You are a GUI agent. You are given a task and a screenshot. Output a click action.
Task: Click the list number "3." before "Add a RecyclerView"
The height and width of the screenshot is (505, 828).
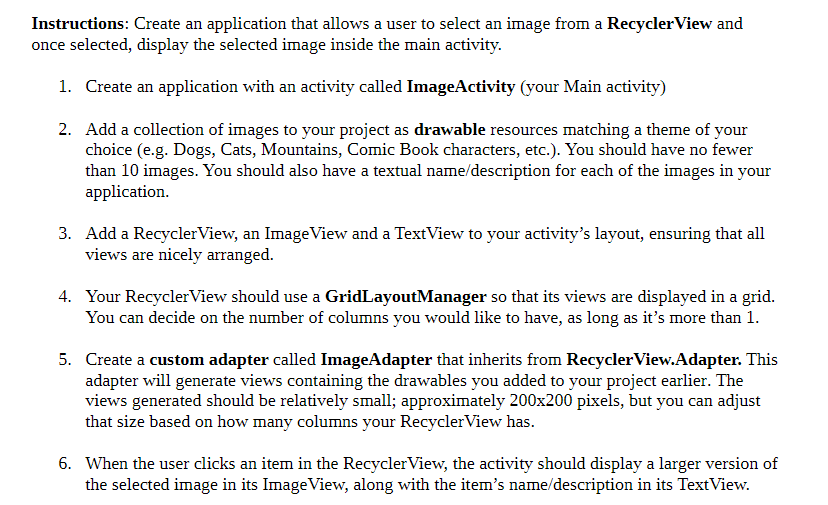(65, 234)
